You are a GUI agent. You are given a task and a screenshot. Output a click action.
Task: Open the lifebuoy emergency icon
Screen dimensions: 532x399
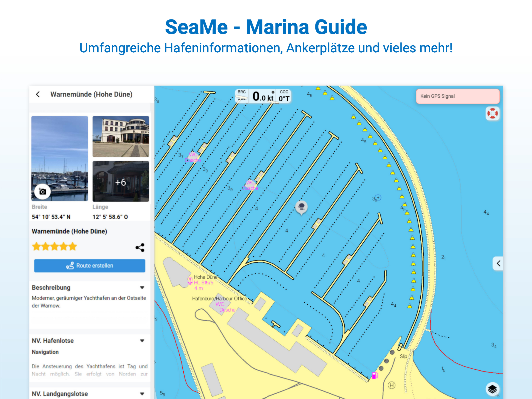coord(492,113)
